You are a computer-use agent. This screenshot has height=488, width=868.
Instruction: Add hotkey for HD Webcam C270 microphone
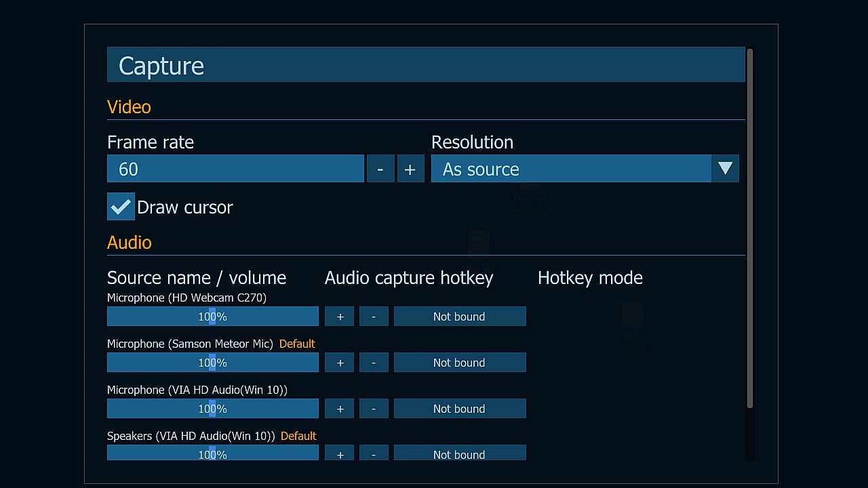point(340,317)
